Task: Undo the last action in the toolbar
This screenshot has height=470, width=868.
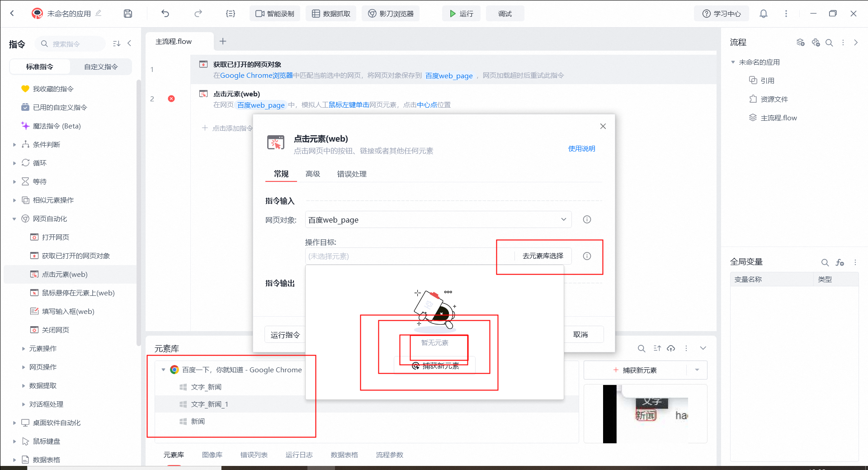Action: pyautogui.click(x=165, y=14)
